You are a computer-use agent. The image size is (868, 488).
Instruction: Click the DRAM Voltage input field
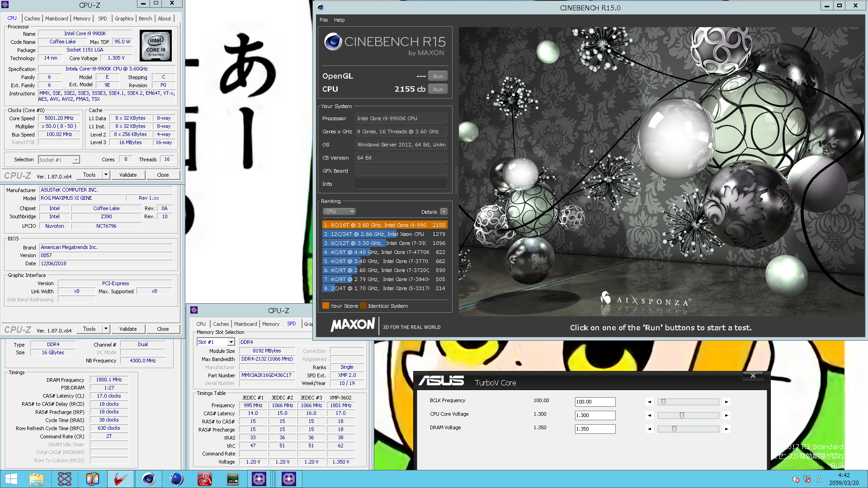[595, 429]
